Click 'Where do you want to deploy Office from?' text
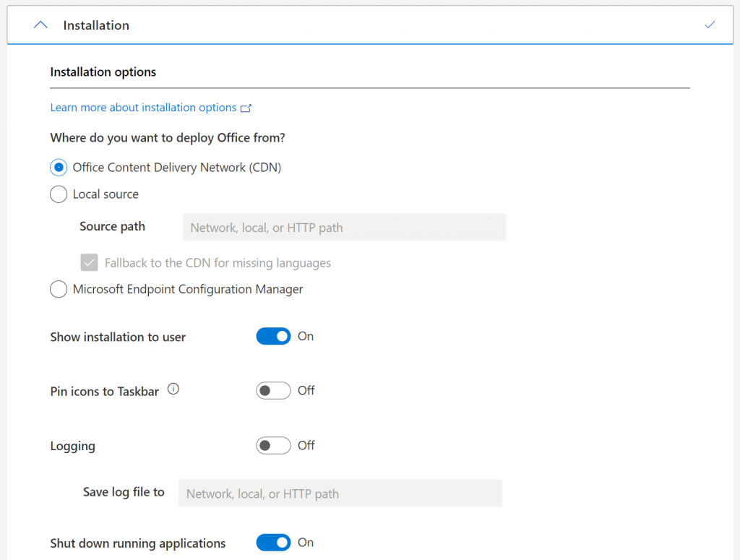 click(x=168, y=138)
